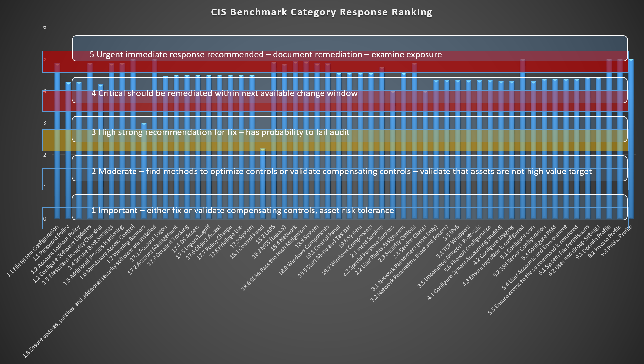Select the '4.3 Ensure logrotate is configured' label
The image size is (644, 364).
click(x=494, y=255)
